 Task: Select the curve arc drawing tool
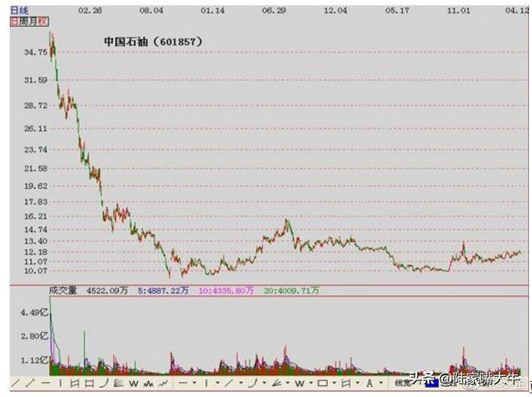point(104,383)
